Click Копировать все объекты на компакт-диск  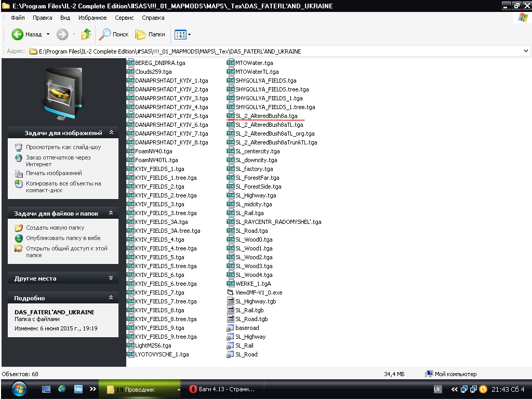click(63, 187)
